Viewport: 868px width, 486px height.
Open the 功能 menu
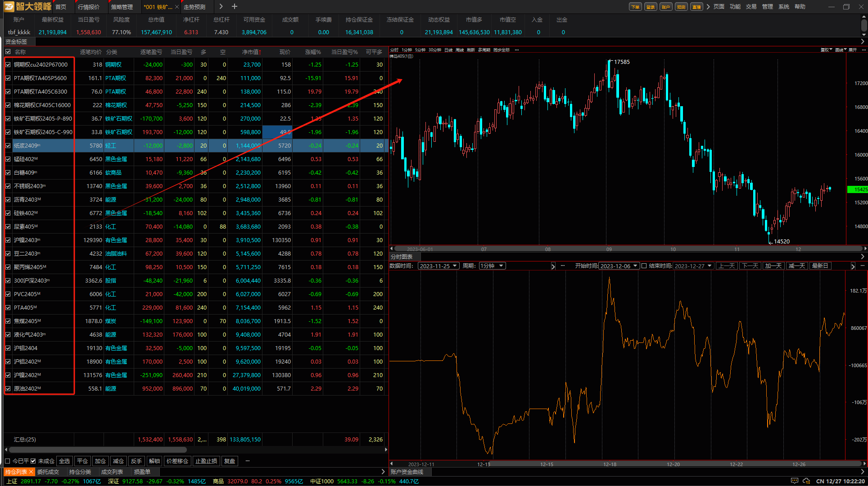click(x=735, y=7)
